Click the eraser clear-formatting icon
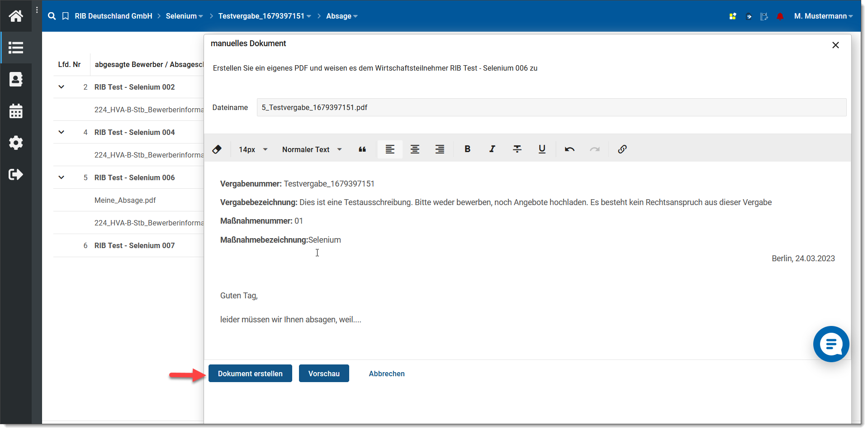Viewport: 868px width, 431px height. [x=217, y=149]
